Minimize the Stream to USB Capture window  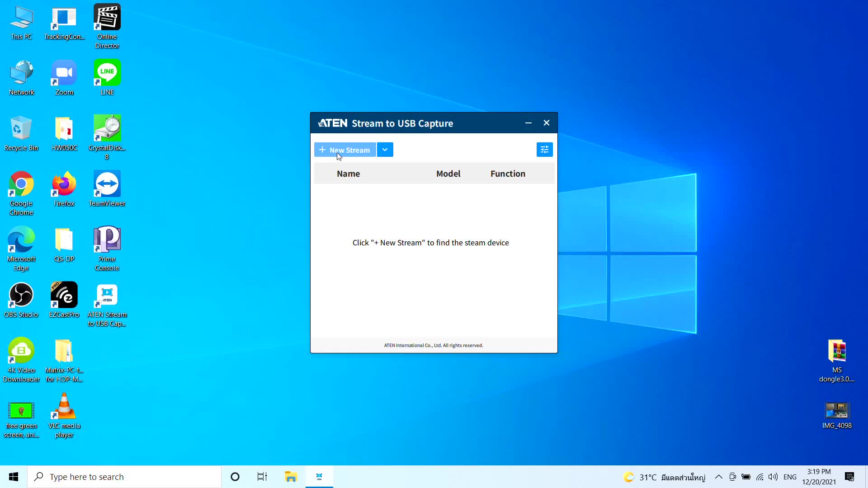tap(528, 123)
